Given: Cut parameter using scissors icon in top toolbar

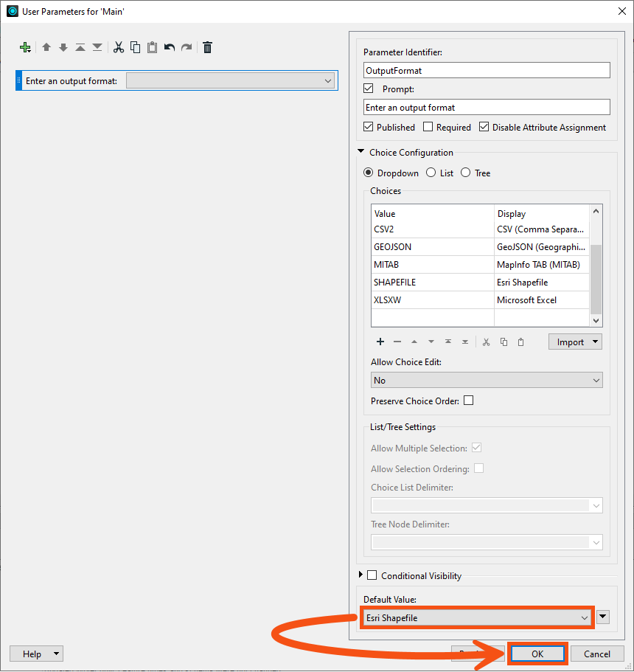Looking at the screenshot, I should (x=118, y=47).
